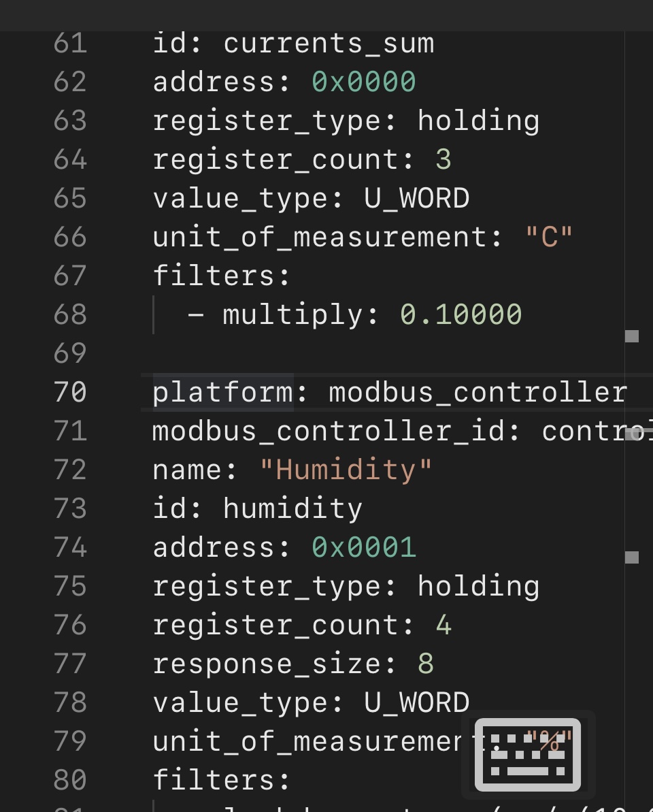Click U_WORD value on line 65
Viewport: 653px width, 812px height.
416,198
